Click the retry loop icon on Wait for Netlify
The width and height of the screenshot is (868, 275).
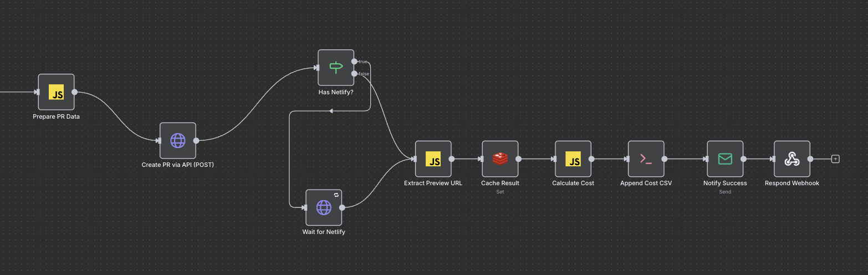[x=336, y=195]
